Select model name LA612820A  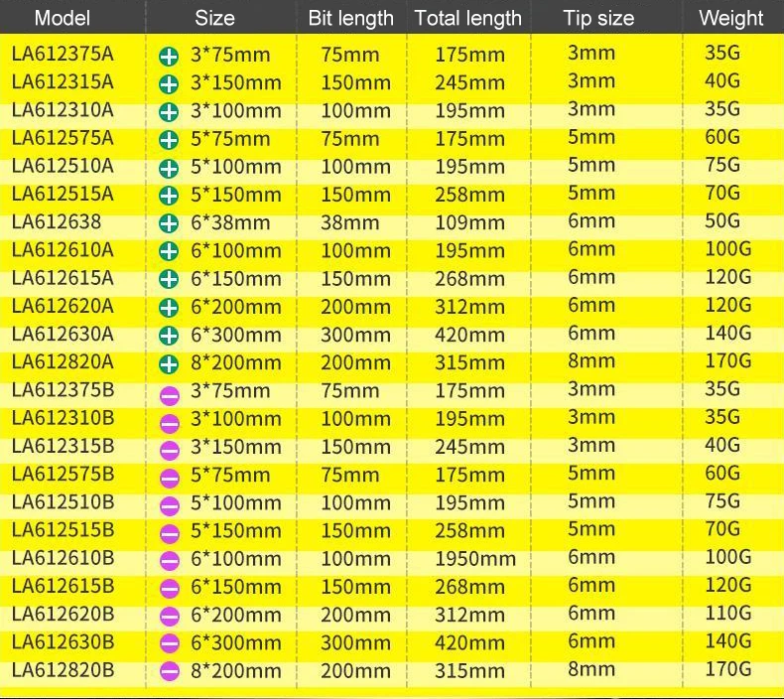(x=63, y=361)
